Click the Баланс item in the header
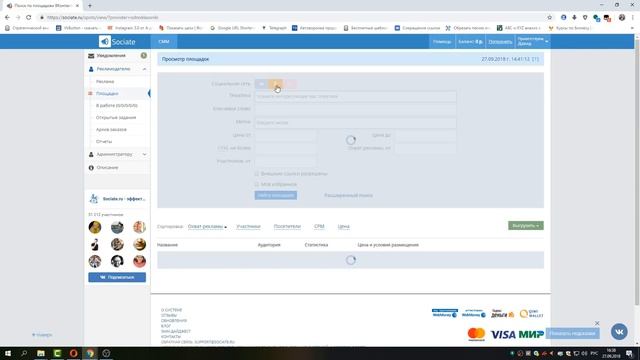This screenshot has height=360, width=640. [x=470, y=42]
